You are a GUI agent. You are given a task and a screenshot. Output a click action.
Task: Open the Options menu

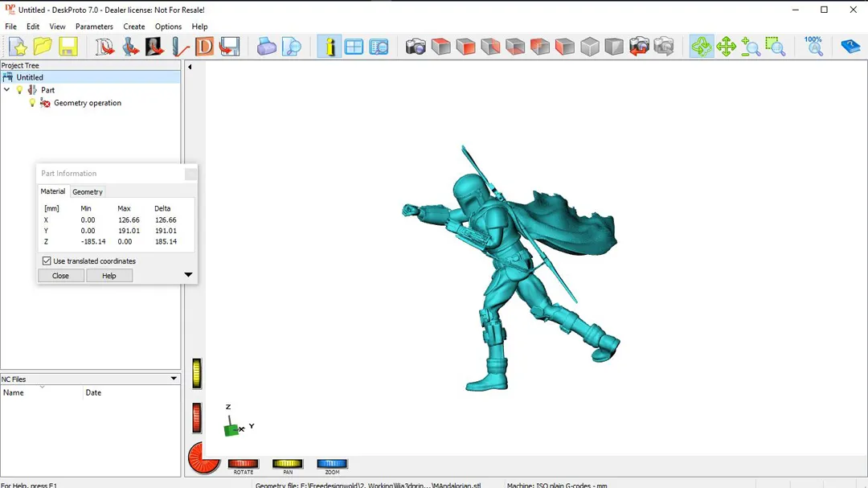point(168,27)
